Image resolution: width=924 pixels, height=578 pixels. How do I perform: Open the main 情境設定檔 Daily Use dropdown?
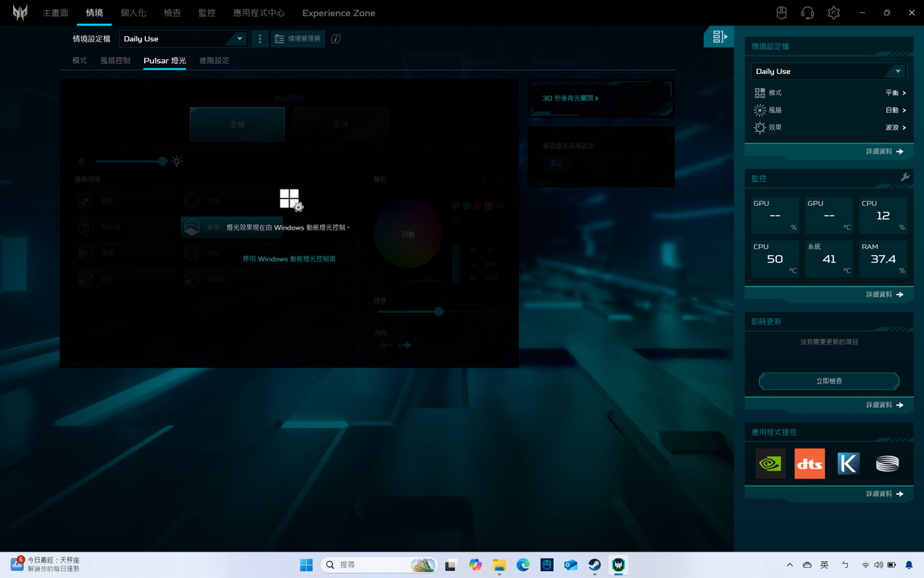tap(183, 39)
